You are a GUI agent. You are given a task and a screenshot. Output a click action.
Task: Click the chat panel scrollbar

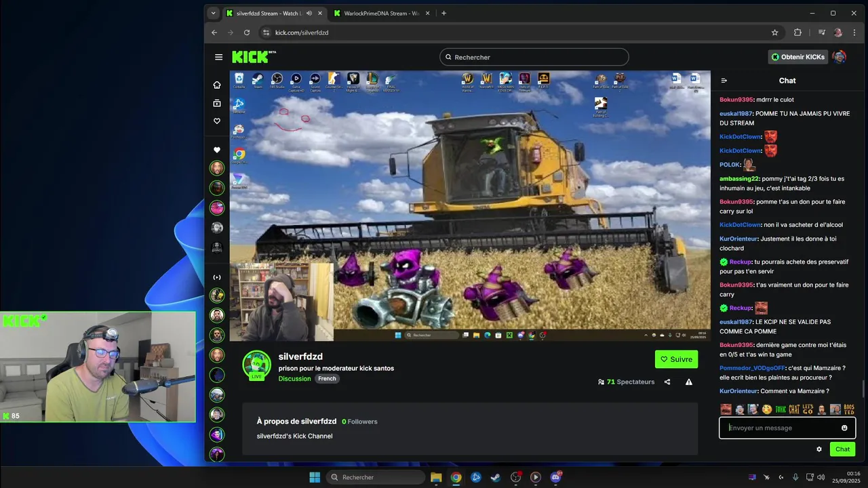pos(863,390)
